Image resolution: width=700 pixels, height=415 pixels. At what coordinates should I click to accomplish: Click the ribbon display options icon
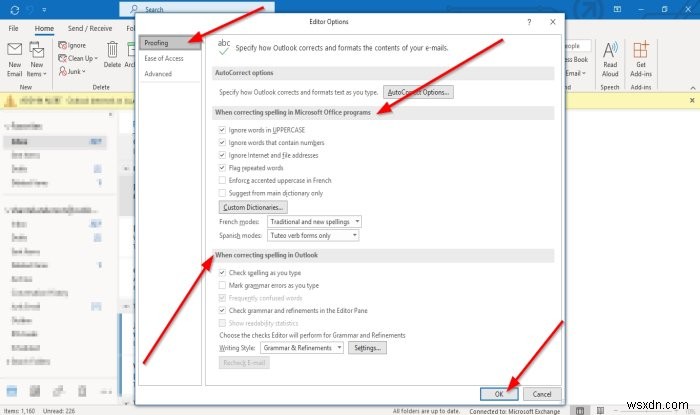point(617,9)
